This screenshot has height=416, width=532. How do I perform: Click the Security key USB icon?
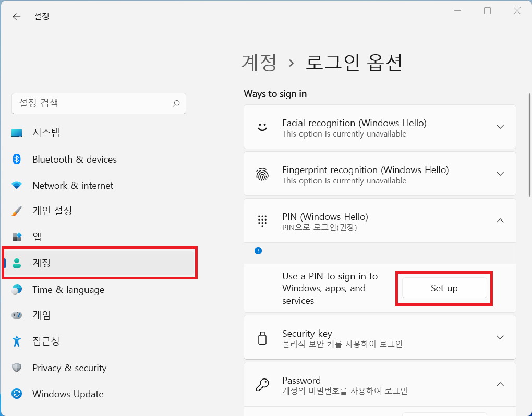[x=262, y=338]
